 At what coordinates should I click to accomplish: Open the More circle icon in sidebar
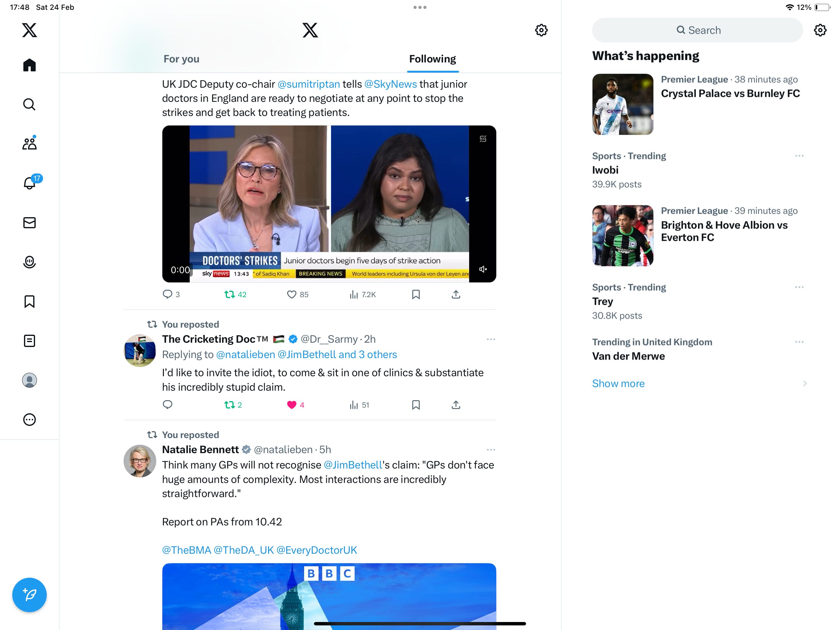point(29,420)
